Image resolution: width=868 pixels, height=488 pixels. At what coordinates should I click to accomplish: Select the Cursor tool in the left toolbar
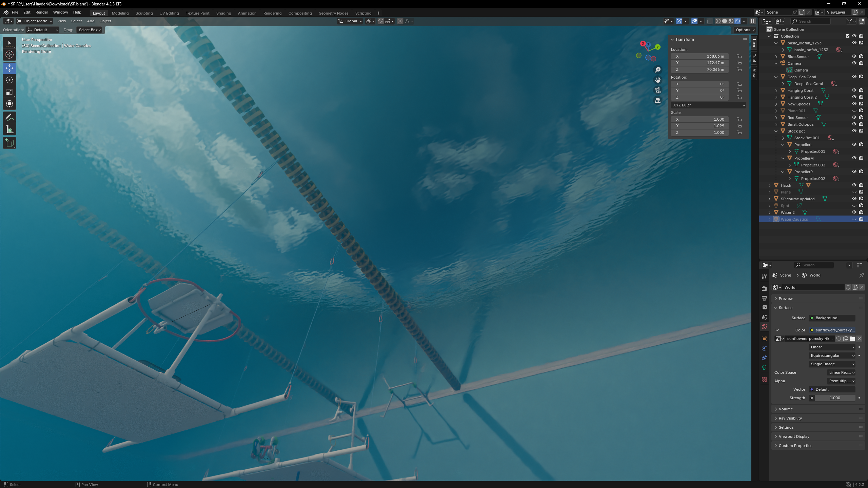pyautogui.click(x=9, y=55)
